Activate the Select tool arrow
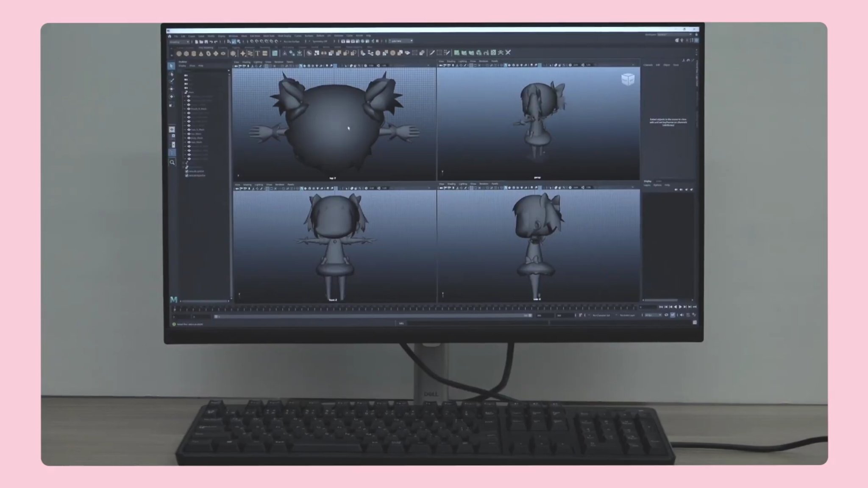The image size is (868, 488). tap(172, 66)
